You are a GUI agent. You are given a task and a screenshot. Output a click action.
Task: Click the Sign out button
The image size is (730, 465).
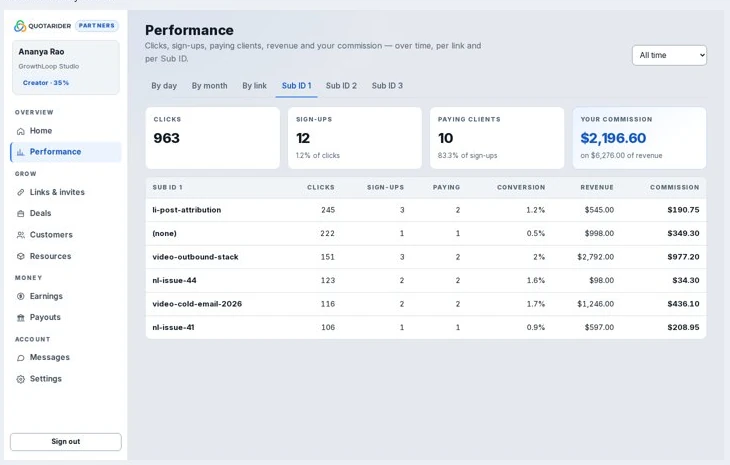tap(66, 442)
